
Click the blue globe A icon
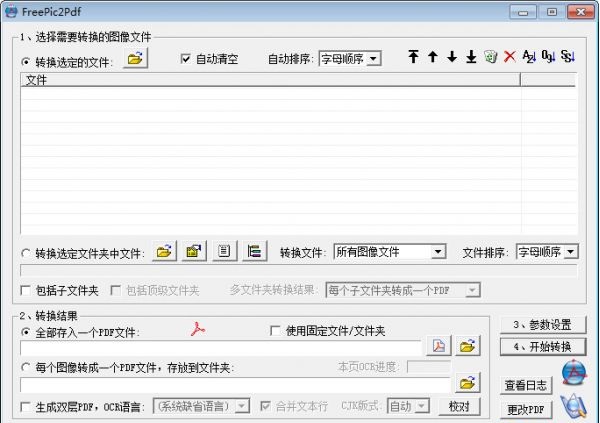click(x=574, y=372)
